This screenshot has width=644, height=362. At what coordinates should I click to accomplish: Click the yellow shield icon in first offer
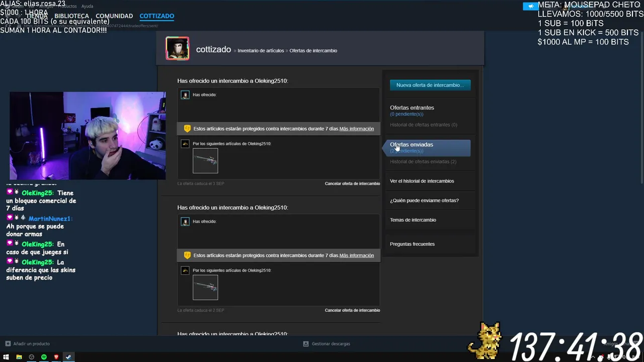point(187,129)
